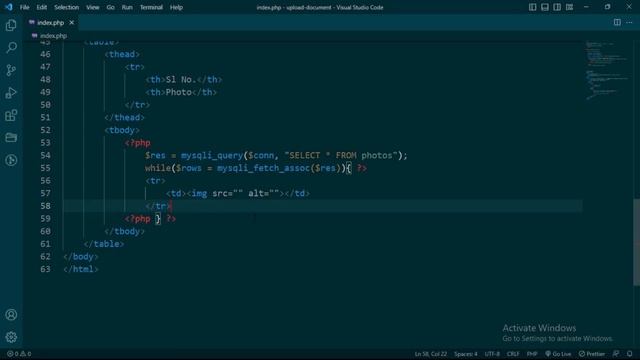
Task: Click the closing </body> tag
Action: (81, 257)
